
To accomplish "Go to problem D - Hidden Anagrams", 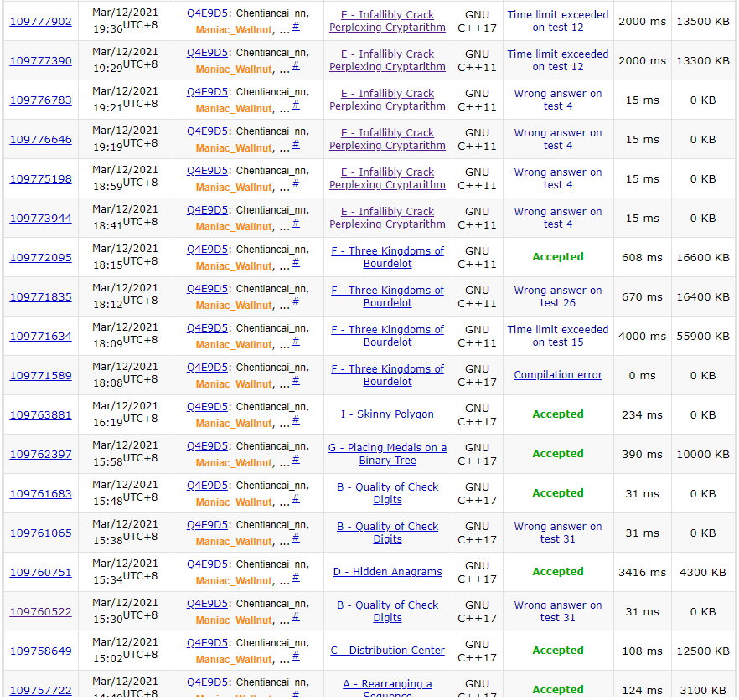I will (x=387, y=572).
